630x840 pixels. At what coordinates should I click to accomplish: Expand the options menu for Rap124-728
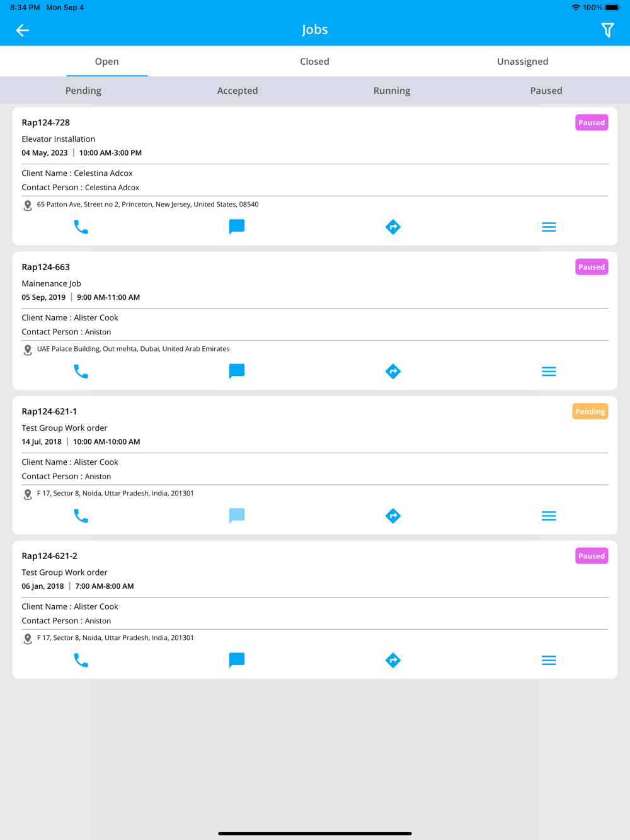(549, 227)
